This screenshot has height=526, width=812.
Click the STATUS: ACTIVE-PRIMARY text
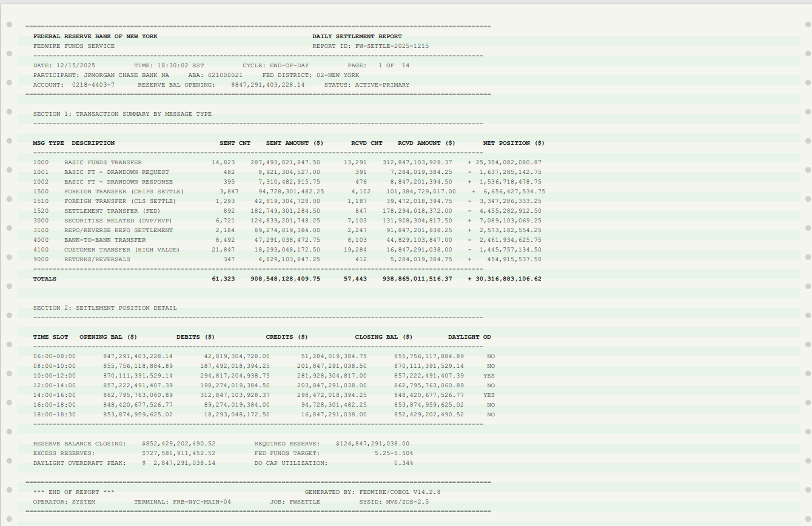(367, 85)
